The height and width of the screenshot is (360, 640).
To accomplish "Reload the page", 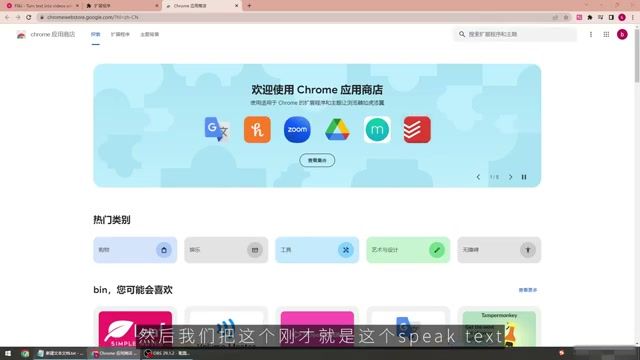I will 29,17.
